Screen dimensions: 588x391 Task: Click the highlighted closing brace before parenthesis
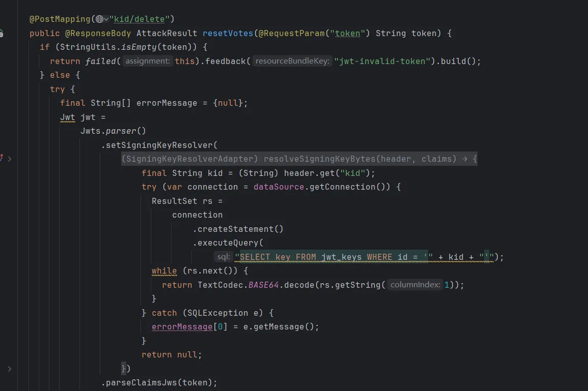click(123, 368)
